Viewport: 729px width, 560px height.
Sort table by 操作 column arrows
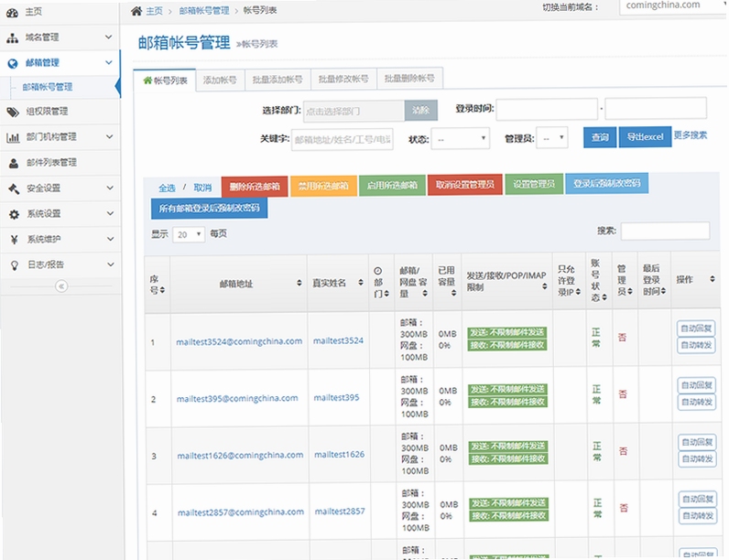pos(713,278)
